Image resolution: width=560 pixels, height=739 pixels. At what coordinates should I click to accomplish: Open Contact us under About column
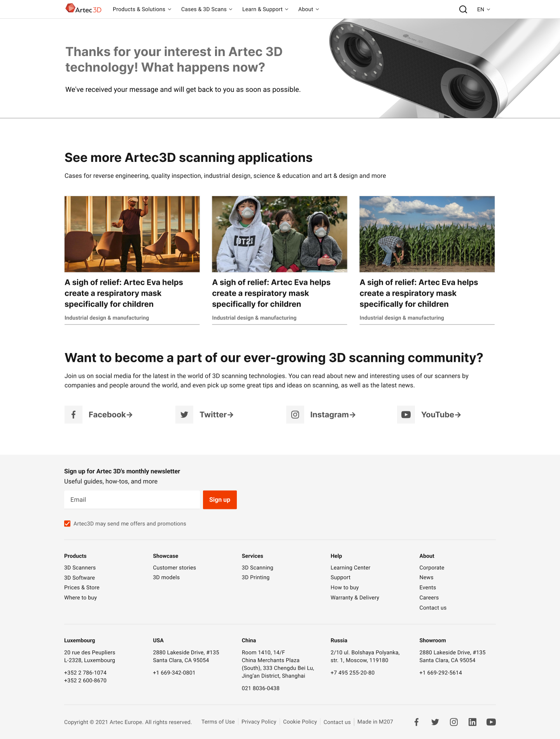click(433, 608)
